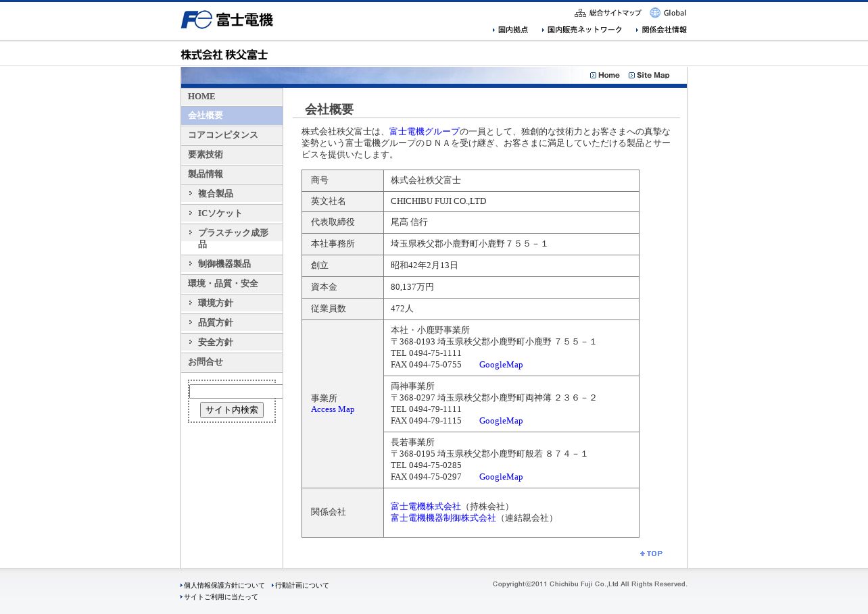Click the 株式会社 秩父富士 title
This screenshot has width=868, height=614.
click(x=224, y=55)
